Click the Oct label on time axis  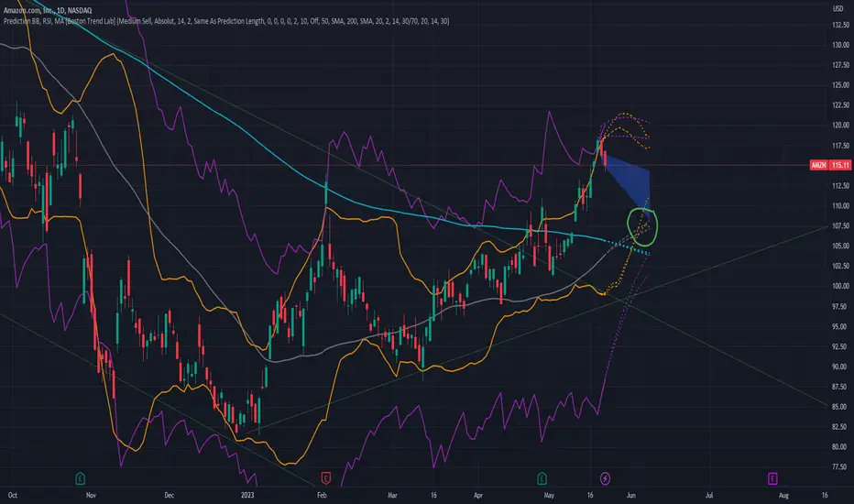coord(13,495)
